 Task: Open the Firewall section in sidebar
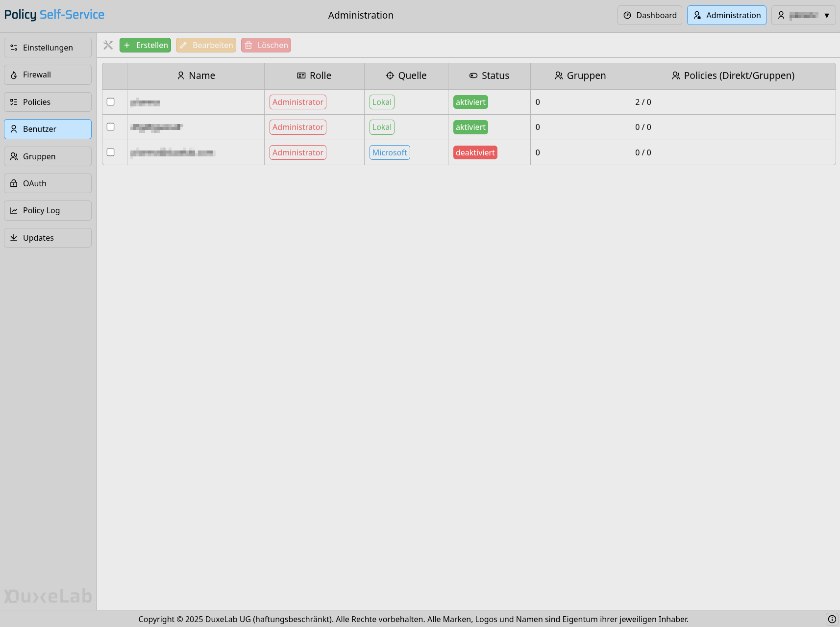(48, 75)
